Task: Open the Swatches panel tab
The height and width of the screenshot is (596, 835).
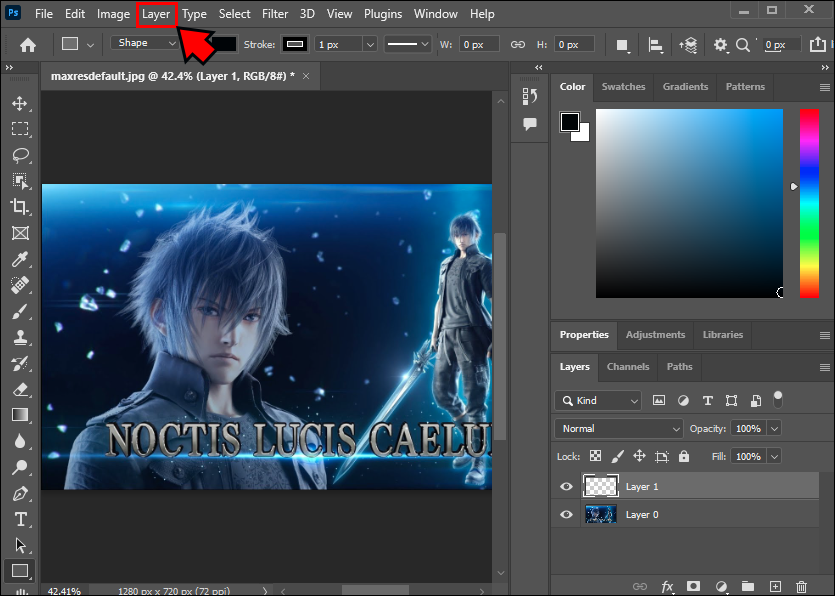Action: pyautogui.click(x=623, y=87)
